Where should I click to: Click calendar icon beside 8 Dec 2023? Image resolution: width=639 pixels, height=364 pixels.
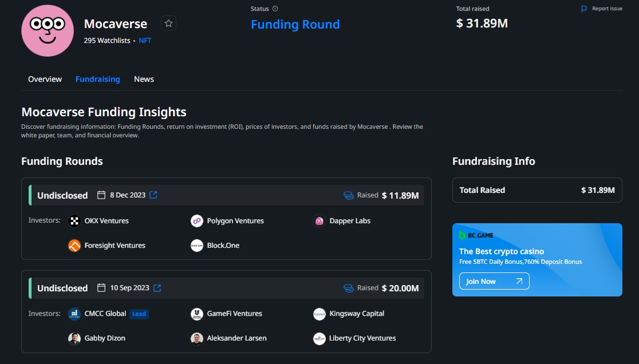(x=101, y=195)
